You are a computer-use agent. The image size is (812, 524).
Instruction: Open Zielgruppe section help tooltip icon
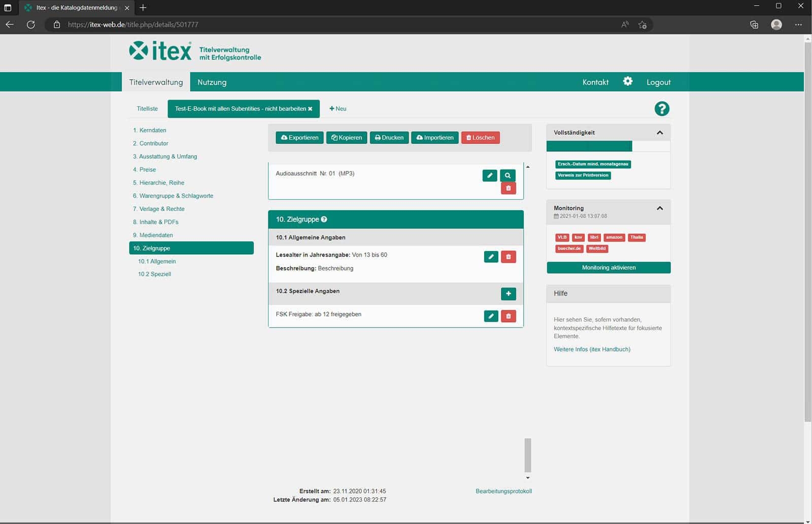tap(324, 219)
